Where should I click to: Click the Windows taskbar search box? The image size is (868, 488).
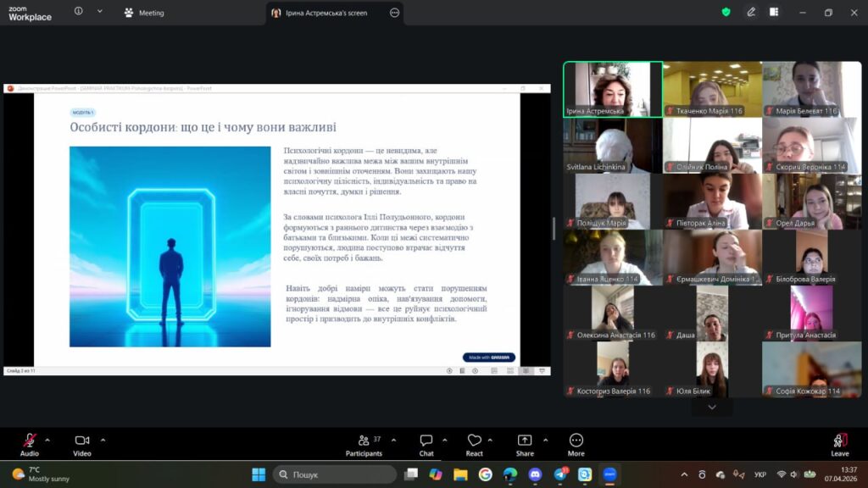pos(335,474)
